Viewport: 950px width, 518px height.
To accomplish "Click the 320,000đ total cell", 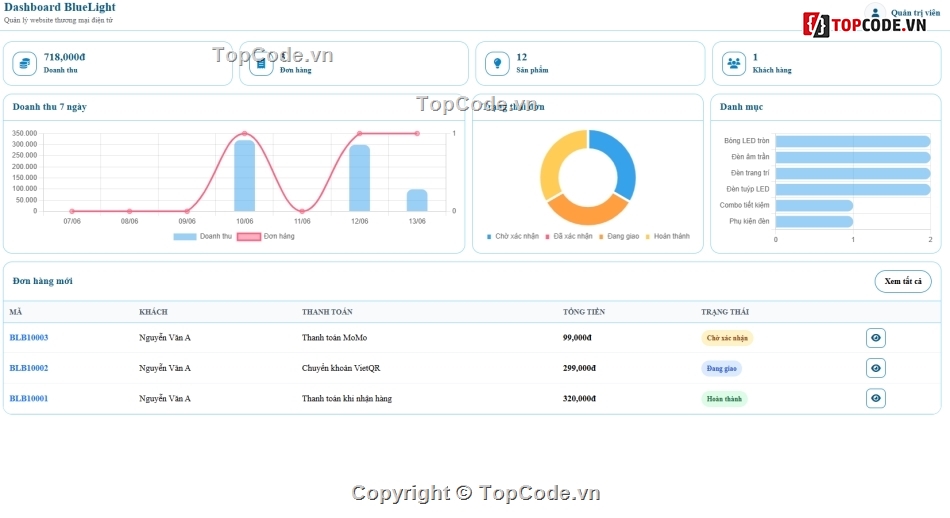I will point(579,398).
